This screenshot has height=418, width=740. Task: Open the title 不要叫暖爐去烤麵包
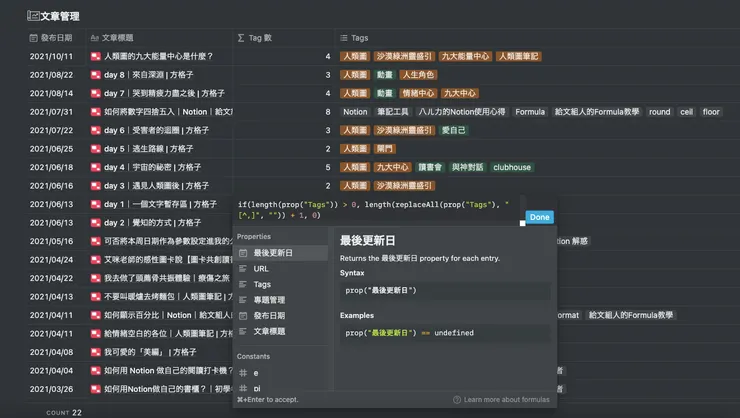coord(168,297)
